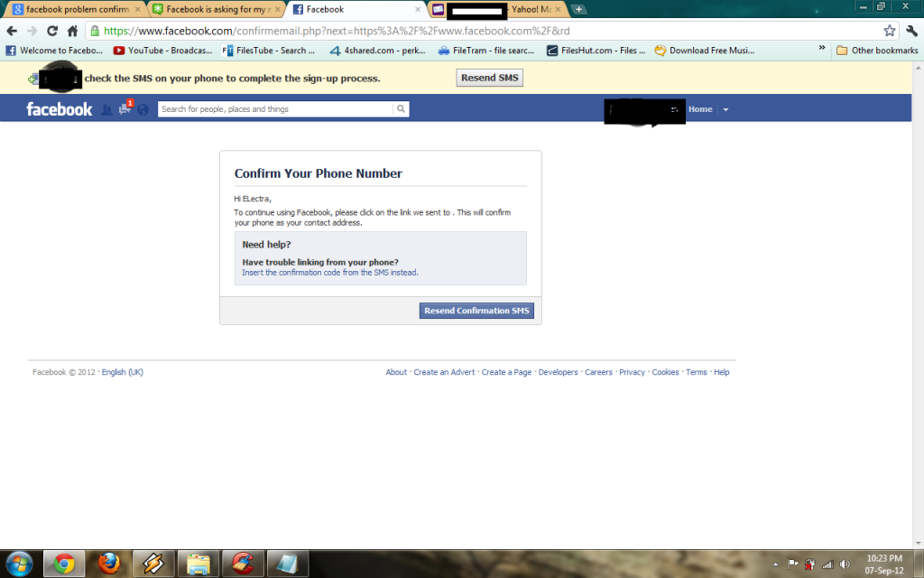The width and height of the screenshot is (924, 578).
Task: Switch to the Yahoo! Mail tab
Action: coord(498,9)
